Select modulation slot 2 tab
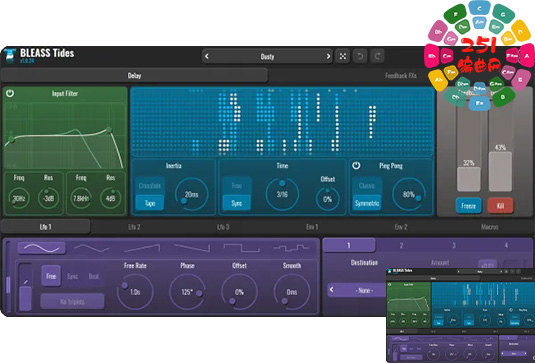The height and width of the screenshot is (363, 535). (x=401, y=245)
